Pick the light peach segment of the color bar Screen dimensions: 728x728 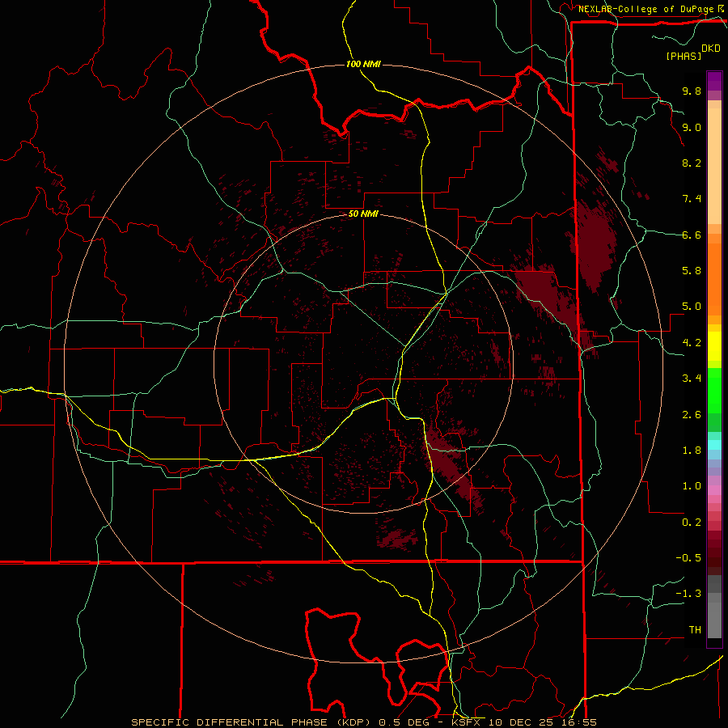[x=714, y=166]
